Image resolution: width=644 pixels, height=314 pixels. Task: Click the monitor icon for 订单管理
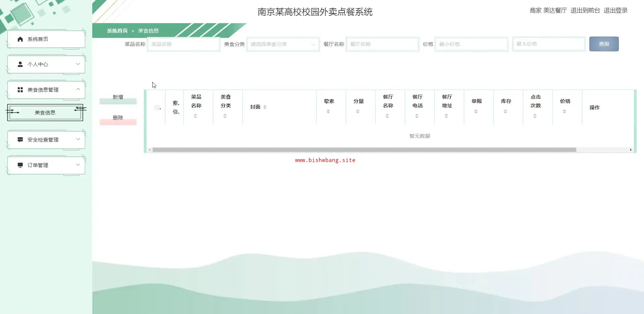pos(20,165)
